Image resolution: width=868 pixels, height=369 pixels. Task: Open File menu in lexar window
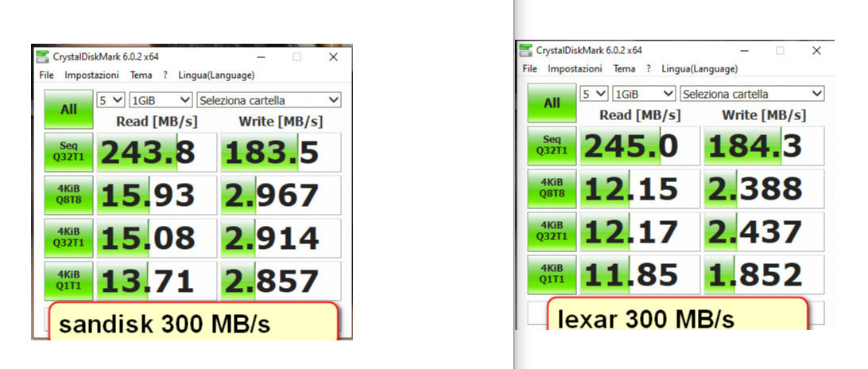point(529,68)
